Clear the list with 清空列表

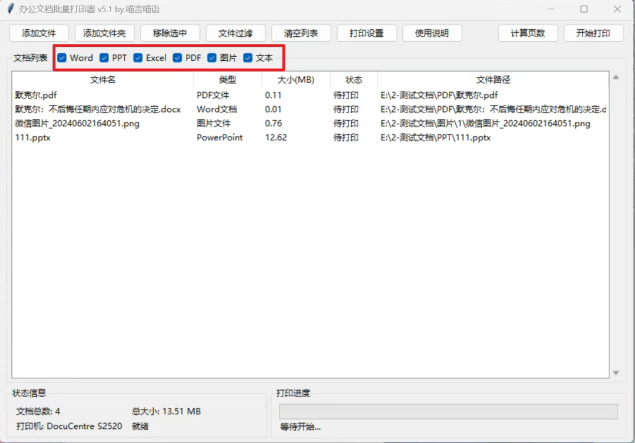click(x=301, y=33)
